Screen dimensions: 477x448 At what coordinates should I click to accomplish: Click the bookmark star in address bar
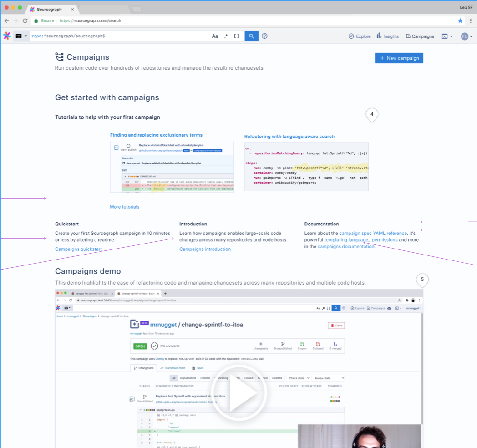[460, 20]
